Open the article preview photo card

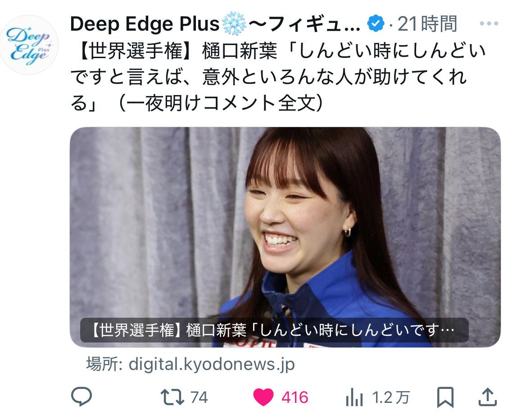click(x=285, y=237)
